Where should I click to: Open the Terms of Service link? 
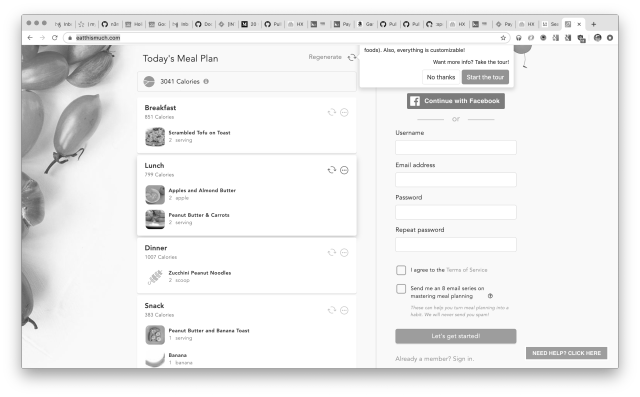(x=467, y=270)
